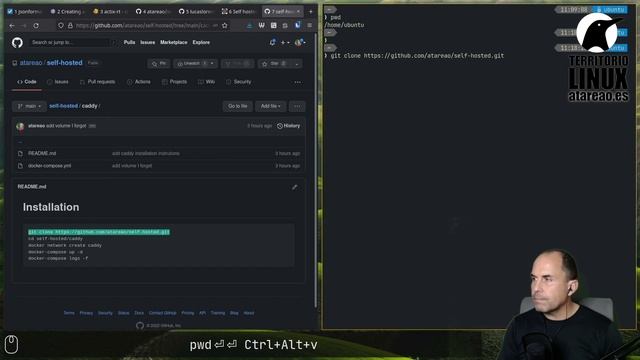
Task: Open the GitHub logo home link
Action: click(x=17, y=42)
